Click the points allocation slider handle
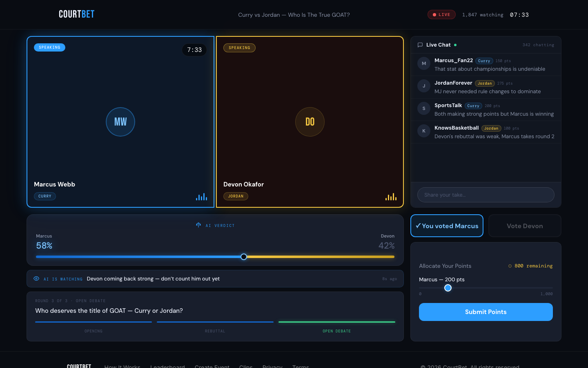Viewport: 588px width, 368px height. (448, 288)
